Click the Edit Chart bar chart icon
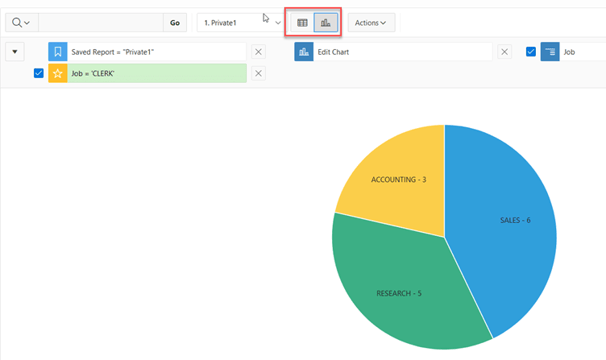Viewport: 606px width, 360px height. [304, 52]
